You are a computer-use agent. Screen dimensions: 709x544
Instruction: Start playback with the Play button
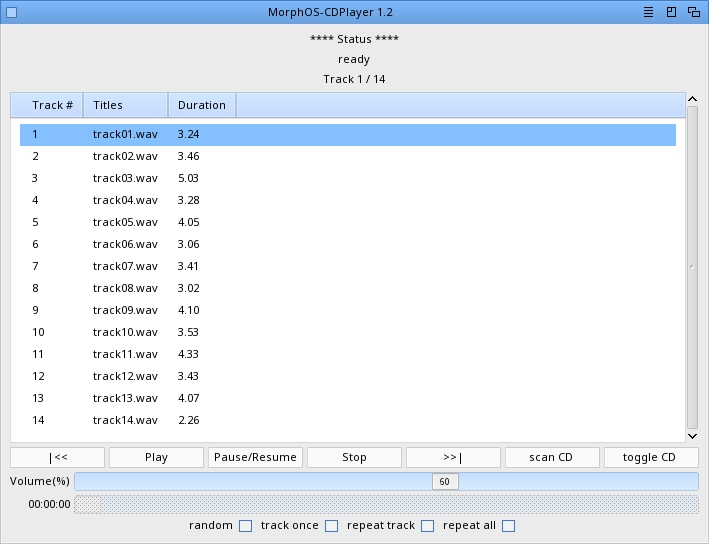156,457
